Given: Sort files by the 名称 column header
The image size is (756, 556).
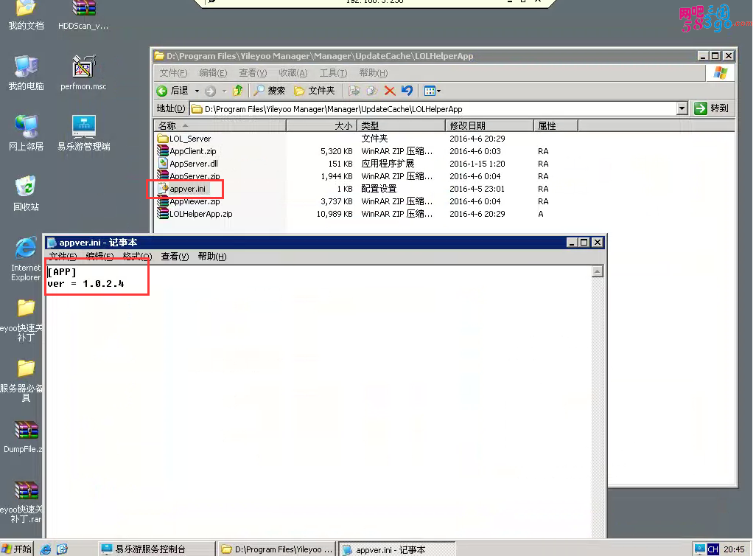Looking at the screenshot, I should 220,126.
